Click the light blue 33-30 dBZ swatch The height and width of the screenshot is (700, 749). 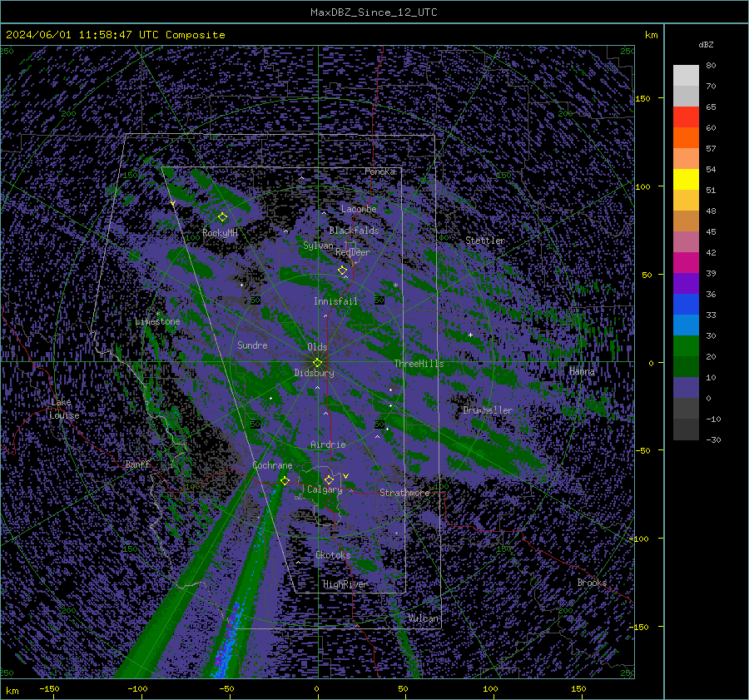[686, 325]
